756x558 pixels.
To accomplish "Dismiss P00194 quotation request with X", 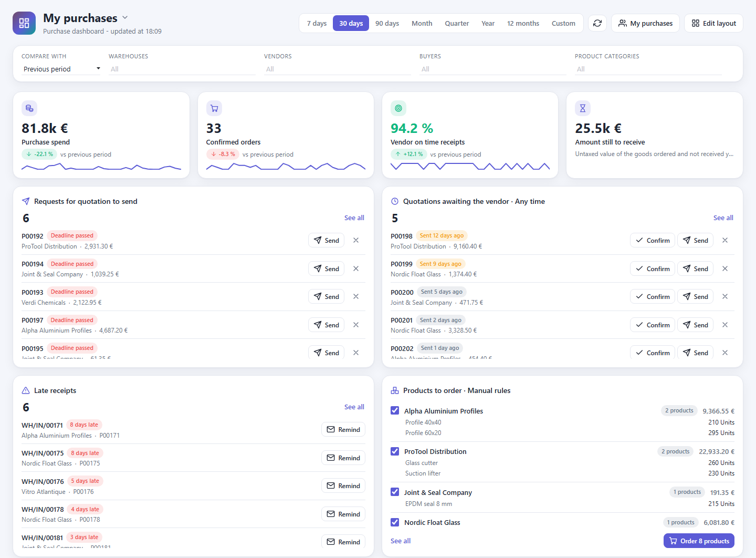I will click(356, 268).
